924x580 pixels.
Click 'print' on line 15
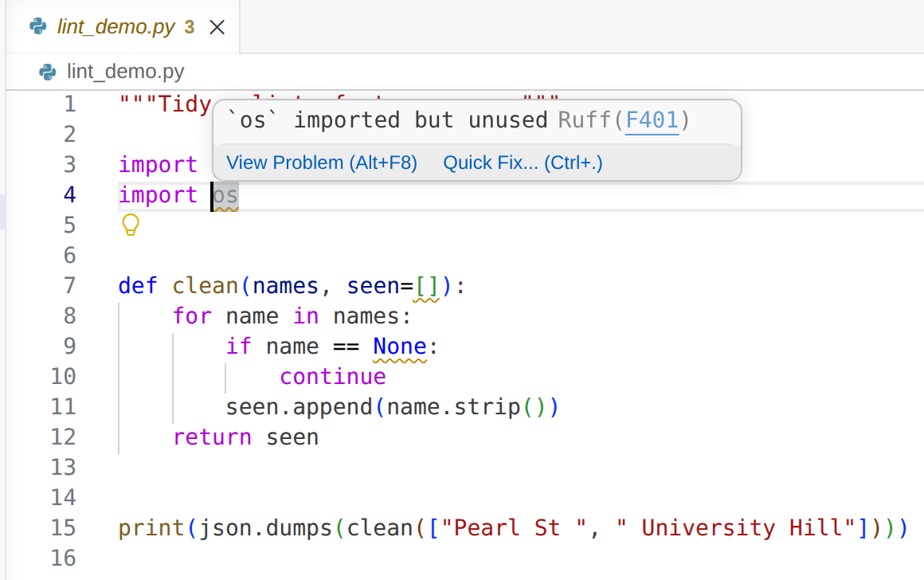(x=151, y=528)
